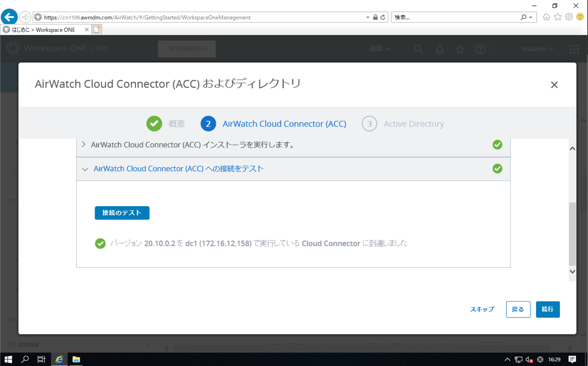The width and height of the screenshot is (588, 366).
Task: Click the lock security icon in address bar
Action: (375, 17)
